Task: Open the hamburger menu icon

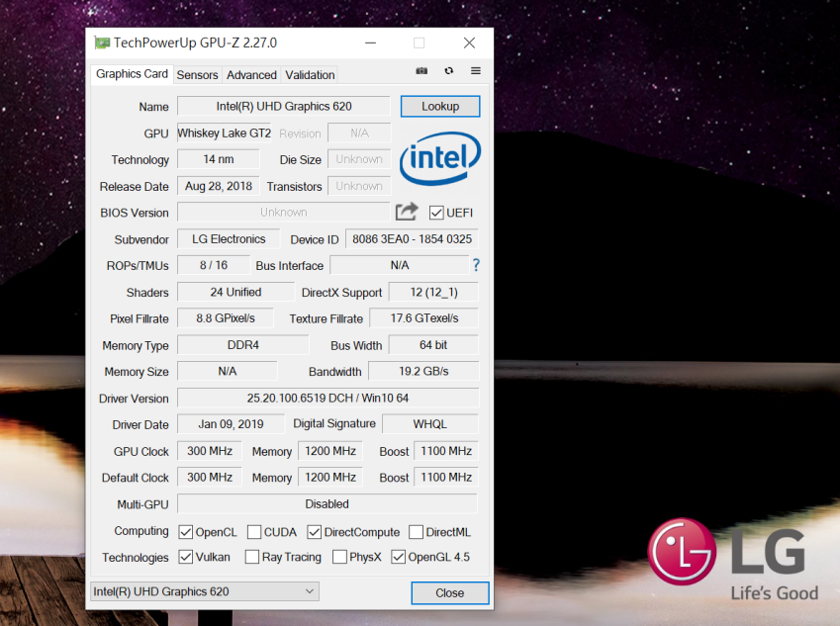Action: 476,70
